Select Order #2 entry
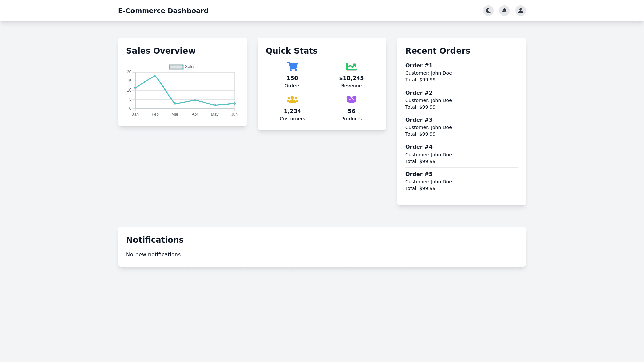 pos(419,93)
